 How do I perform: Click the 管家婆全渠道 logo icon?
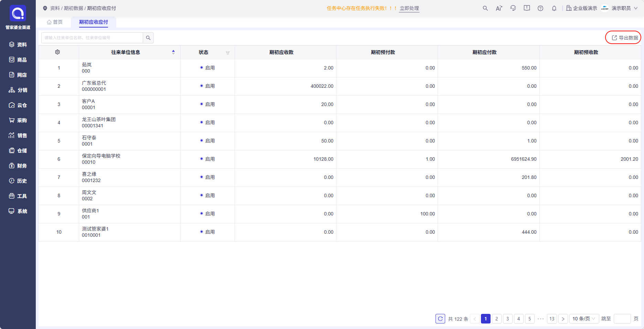[18, 13]
